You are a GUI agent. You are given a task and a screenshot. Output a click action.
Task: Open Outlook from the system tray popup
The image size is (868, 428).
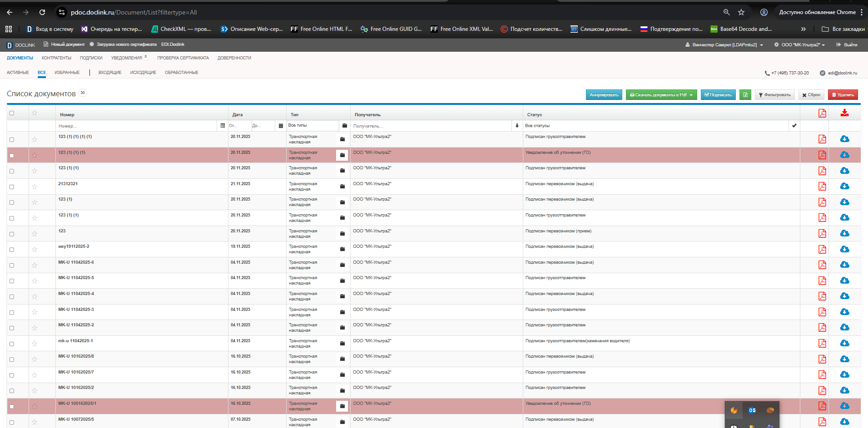tap(752, 410)
